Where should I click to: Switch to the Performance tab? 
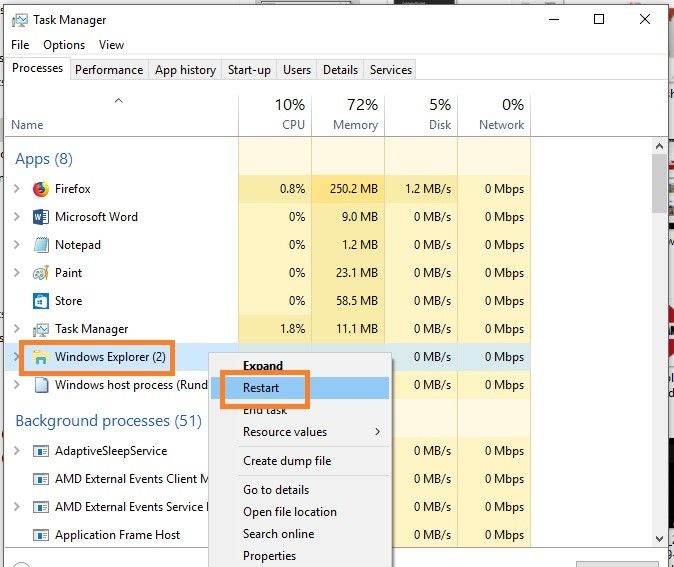[109, 70]
